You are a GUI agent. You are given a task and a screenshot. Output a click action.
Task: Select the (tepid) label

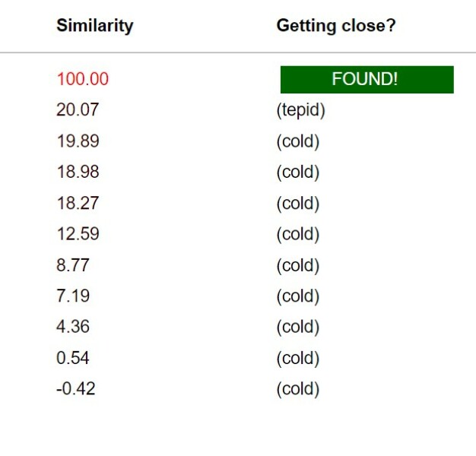(x=300, y=110)
